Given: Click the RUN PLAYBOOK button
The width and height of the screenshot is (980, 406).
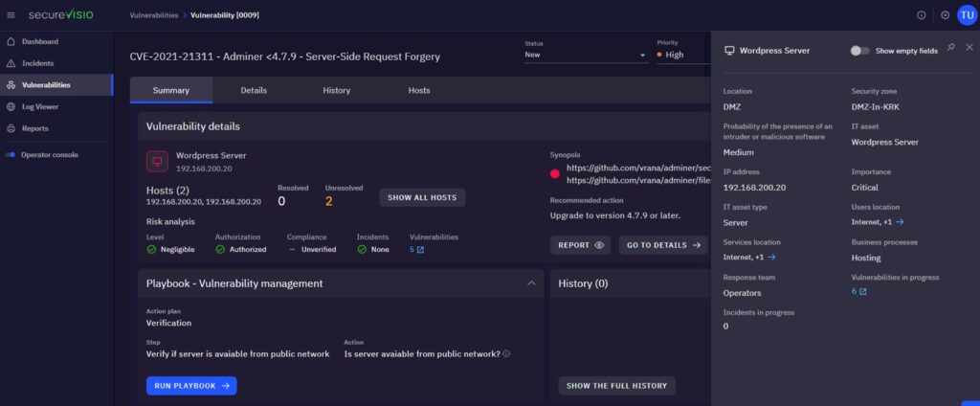Looking at the screenshot, I should [x=191, y=386].
